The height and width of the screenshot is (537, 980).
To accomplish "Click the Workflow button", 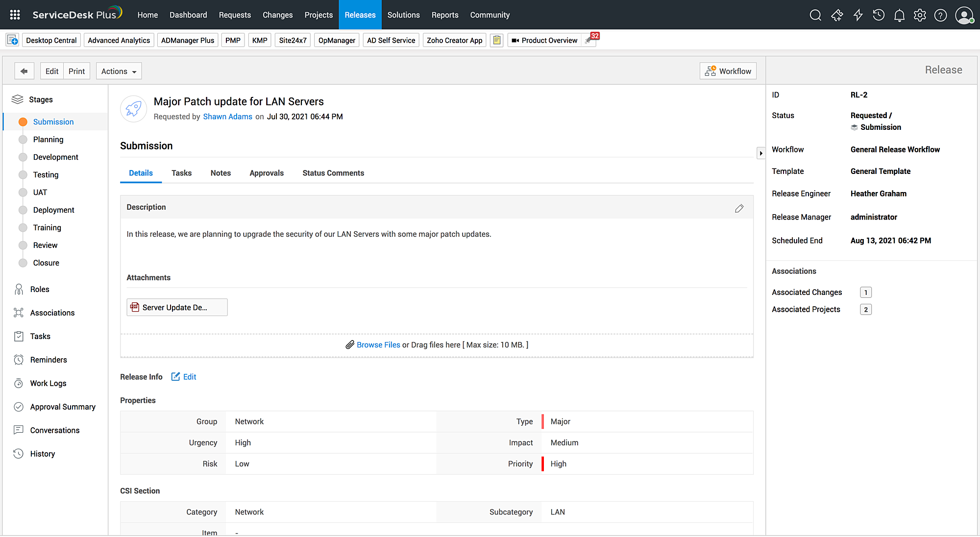I will (728, 71).
